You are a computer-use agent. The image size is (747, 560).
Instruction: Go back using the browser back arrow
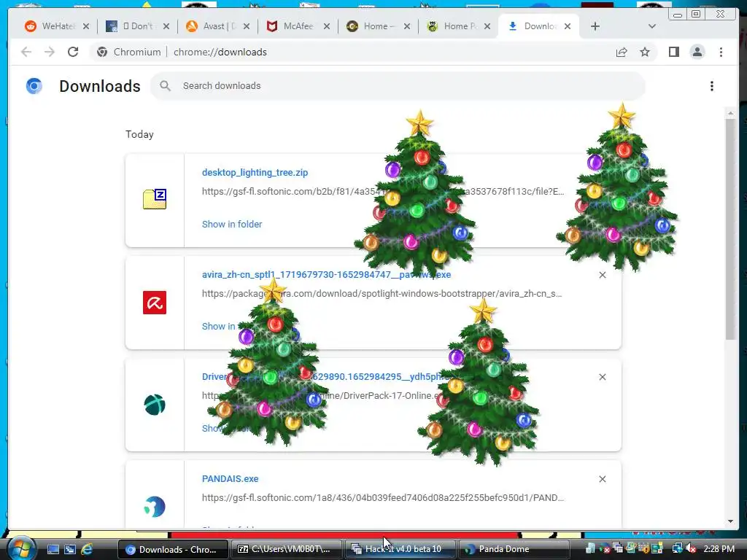point(26,52)
